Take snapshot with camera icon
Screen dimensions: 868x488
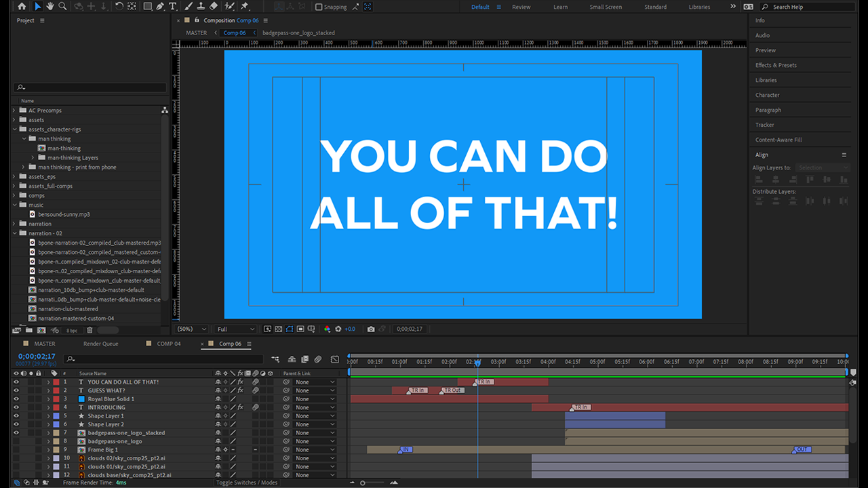[x=371, y=329]
